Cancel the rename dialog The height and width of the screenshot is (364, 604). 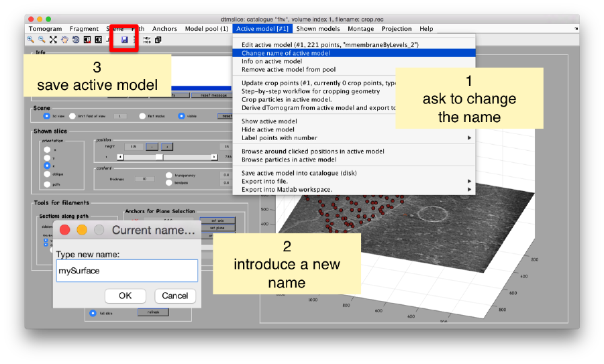[175, 296]
